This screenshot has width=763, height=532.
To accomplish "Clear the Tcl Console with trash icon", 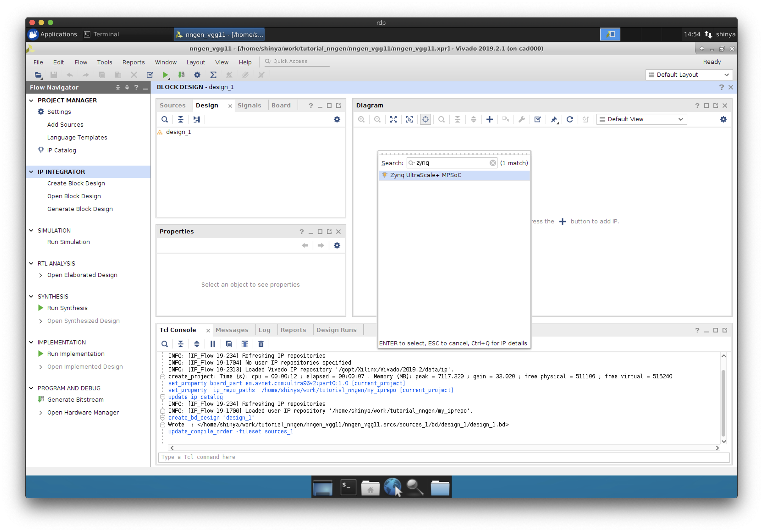I will click(261, 344).
